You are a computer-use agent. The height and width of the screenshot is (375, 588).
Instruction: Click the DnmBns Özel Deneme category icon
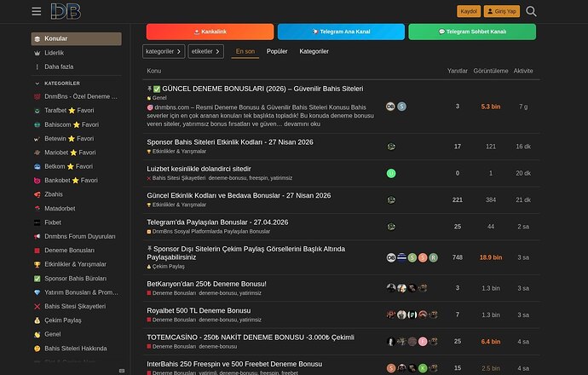[x=37, y=97]
